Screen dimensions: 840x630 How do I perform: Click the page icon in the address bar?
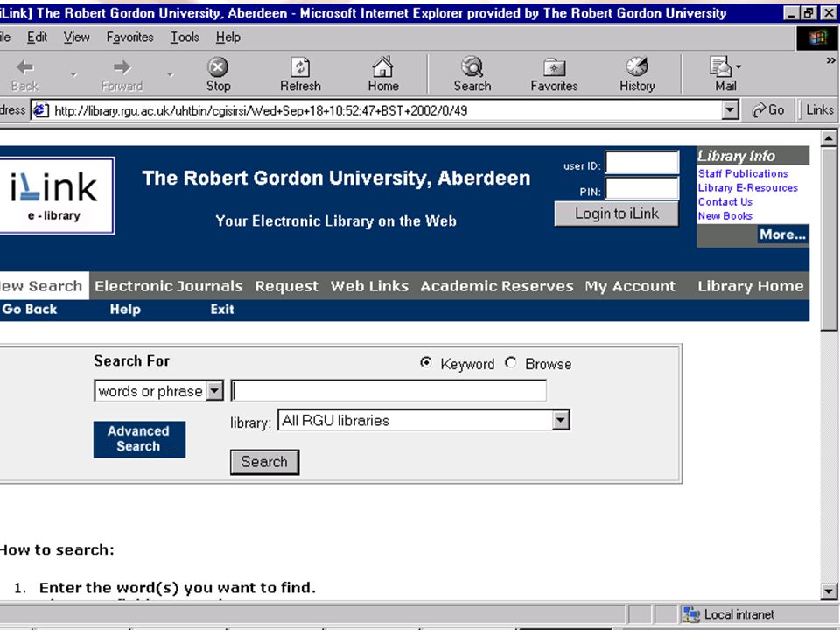coord(41,110)
